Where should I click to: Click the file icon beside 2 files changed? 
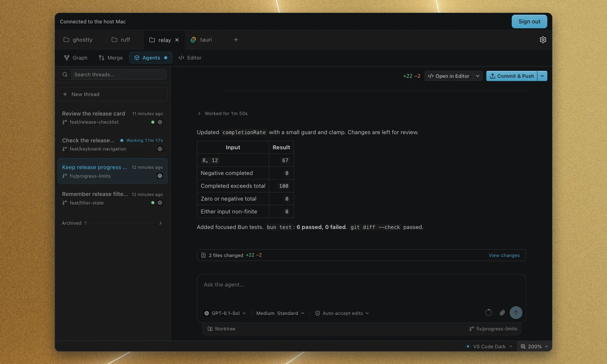tap(203, 255)
